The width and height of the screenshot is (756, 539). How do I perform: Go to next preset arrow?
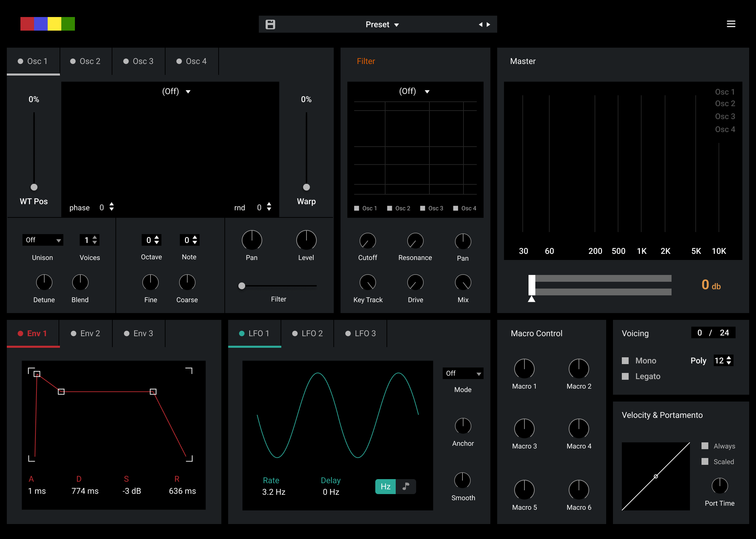click(x=489, y=24)
